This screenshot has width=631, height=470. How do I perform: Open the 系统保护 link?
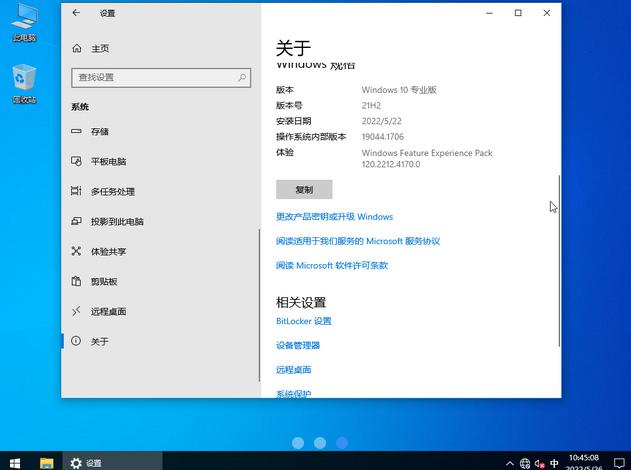(293, 394)
